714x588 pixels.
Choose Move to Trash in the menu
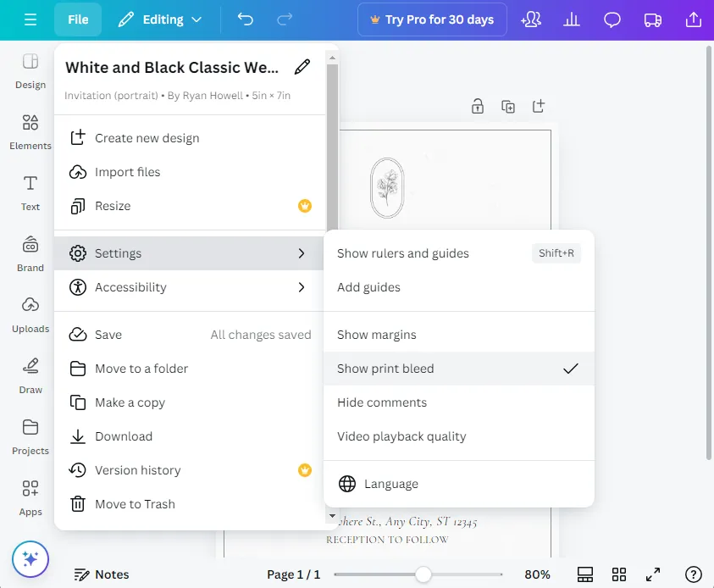(x=135, y=504)
